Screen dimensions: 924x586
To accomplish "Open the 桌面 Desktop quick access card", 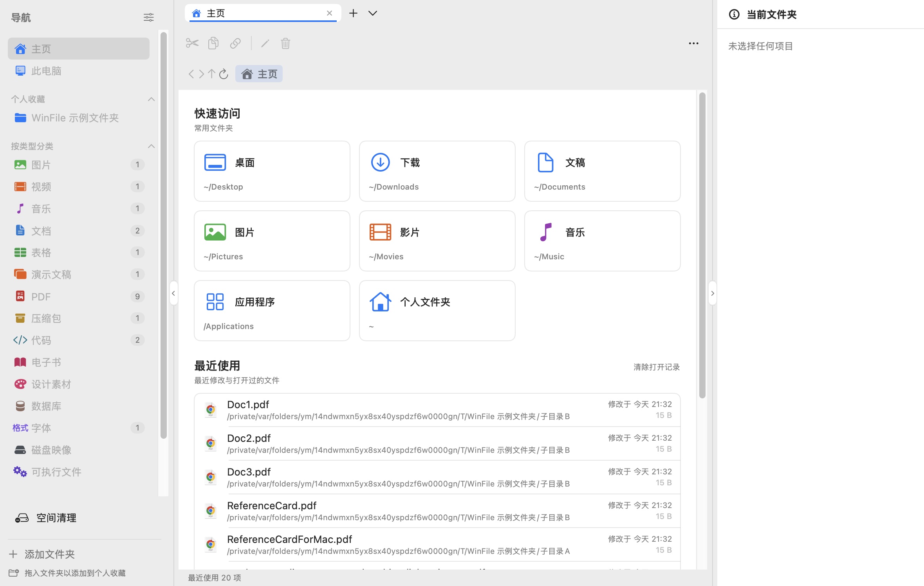I will click(x=272, y=171).
